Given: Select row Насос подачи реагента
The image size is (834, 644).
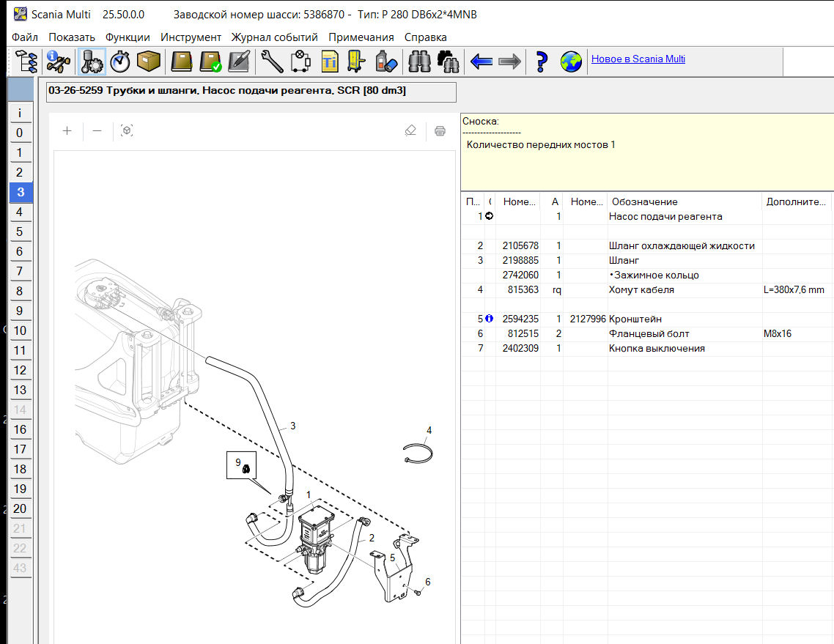Looking at the screenshot, I should [x=647, y=216].
